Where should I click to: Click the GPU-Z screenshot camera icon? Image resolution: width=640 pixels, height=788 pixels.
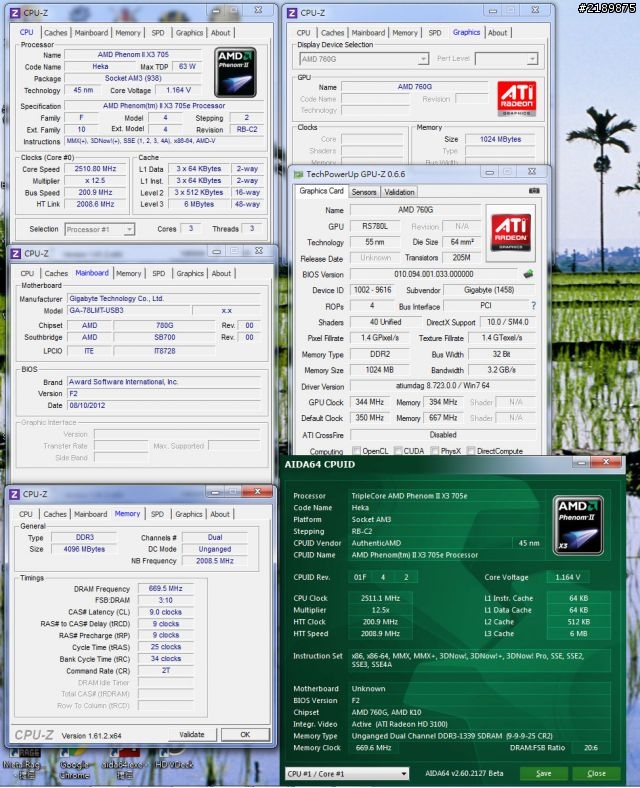[534, 191]
